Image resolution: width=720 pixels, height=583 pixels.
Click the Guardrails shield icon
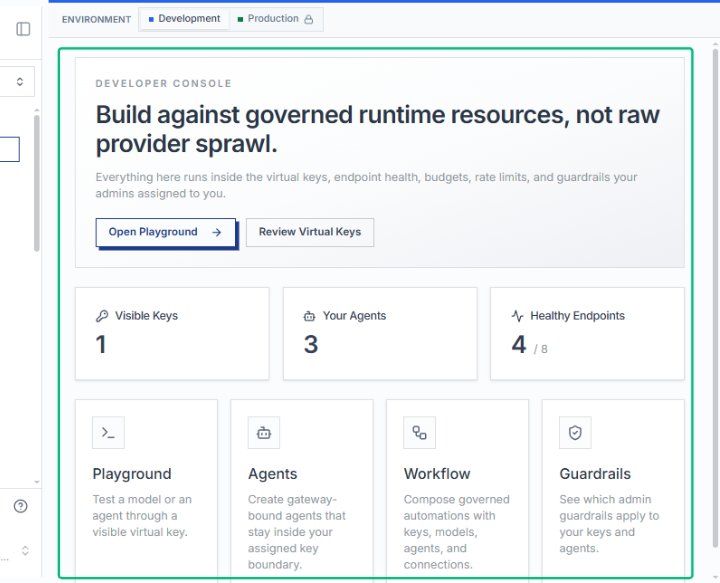coord(575,432)
